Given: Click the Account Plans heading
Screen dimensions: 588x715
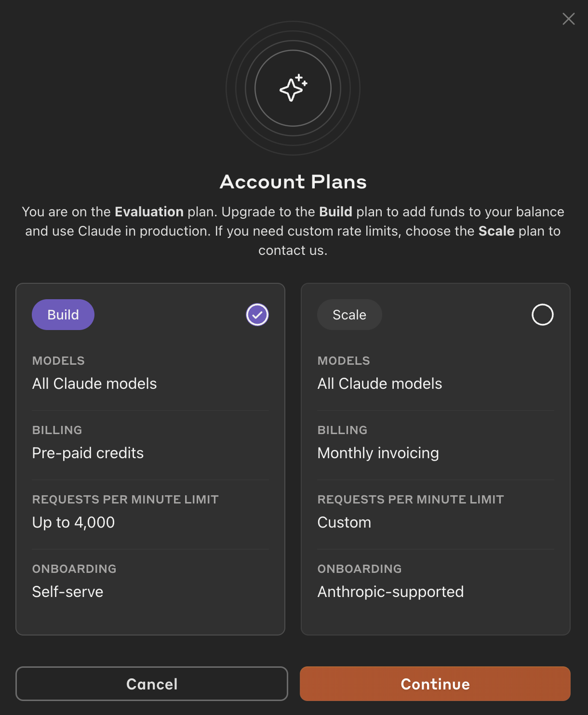Looking at the screenshot, I should [293, 182].
